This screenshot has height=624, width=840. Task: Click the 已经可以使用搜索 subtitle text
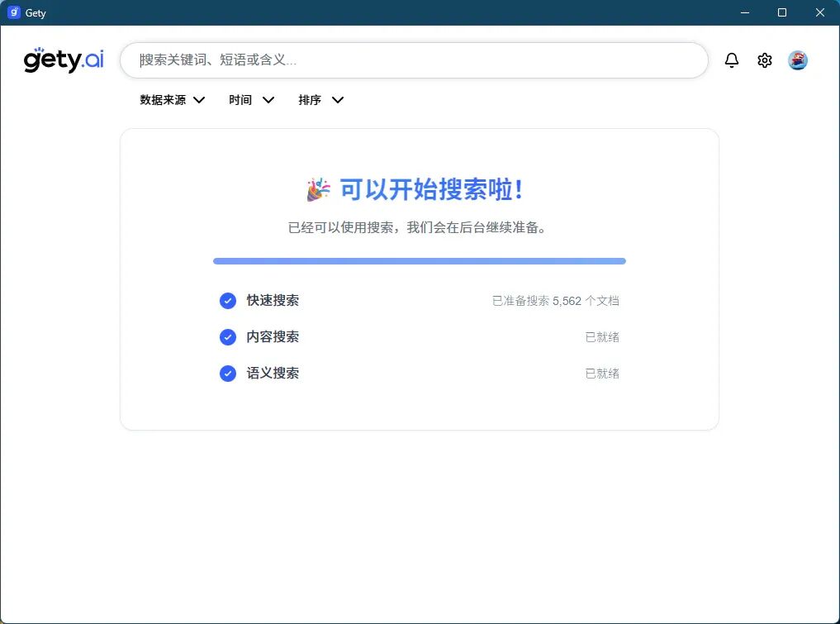pos(418,227)
